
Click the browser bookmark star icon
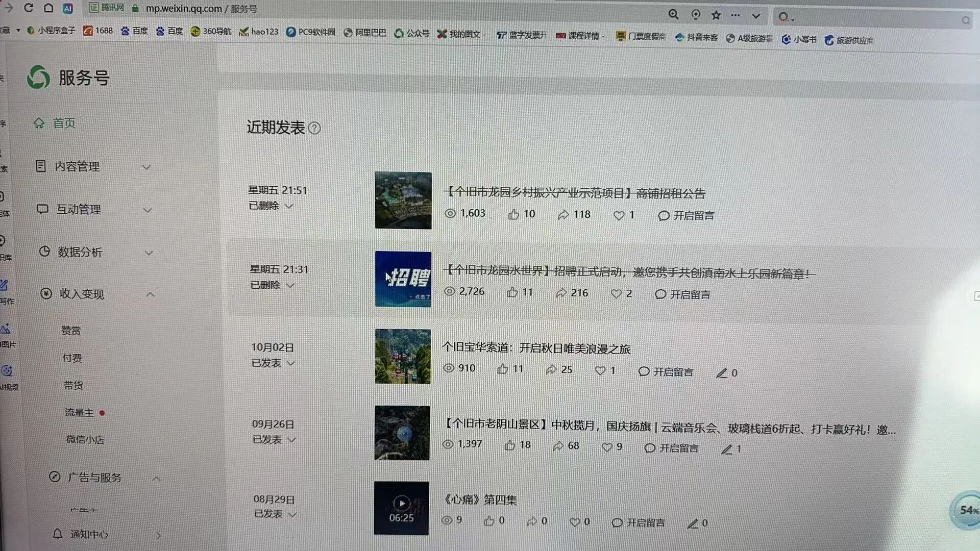click(x=716, y=15)
